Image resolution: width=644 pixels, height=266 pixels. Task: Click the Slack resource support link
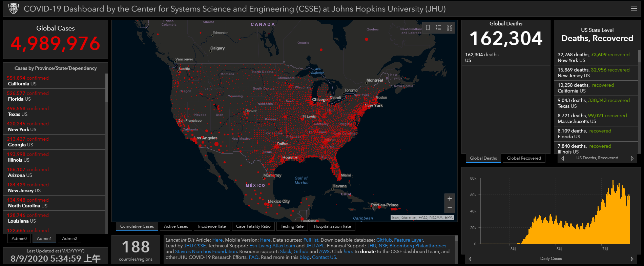[x=286, y=251]
